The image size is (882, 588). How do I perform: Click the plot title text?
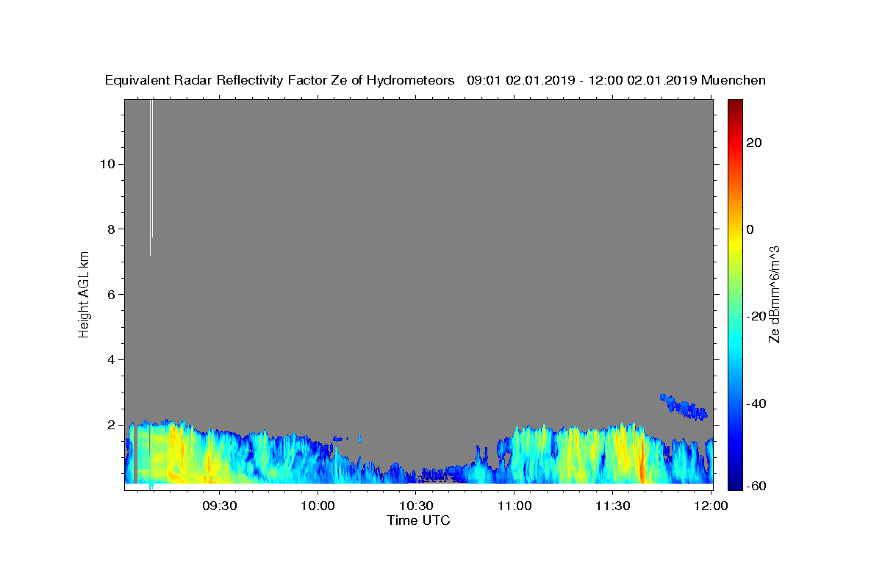[435, 80]
